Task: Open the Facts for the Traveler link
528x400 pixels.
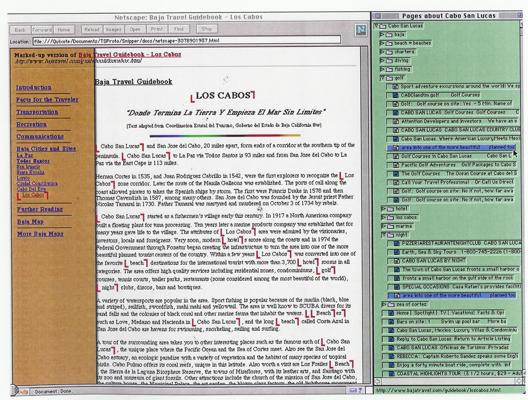Action: (x=47, y=100)
